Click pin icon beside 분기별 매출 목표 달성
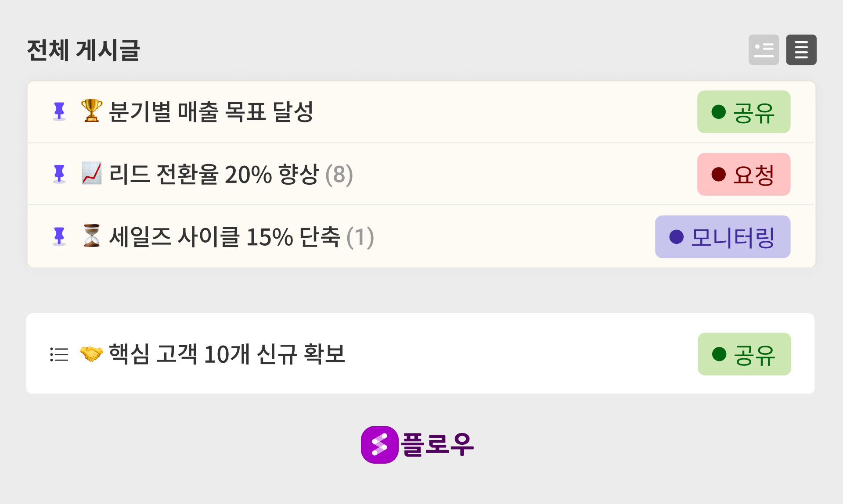This screenshot has height=504, width=843. pyautogui.click(x=59, y=111)
